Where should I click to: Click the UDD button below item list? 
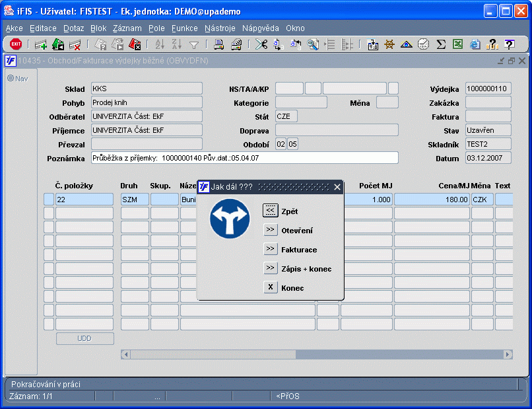pos(84,338)
